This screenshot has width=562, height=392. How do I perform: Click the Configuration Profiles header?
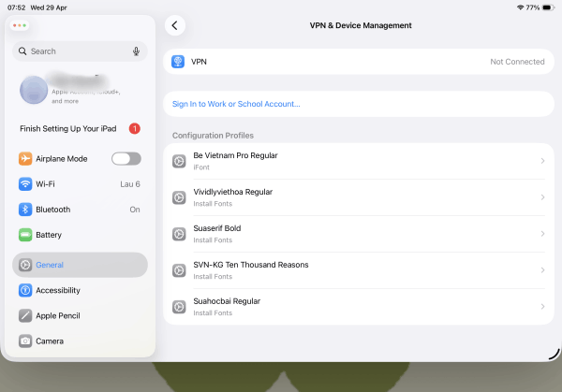pos(213,136)
